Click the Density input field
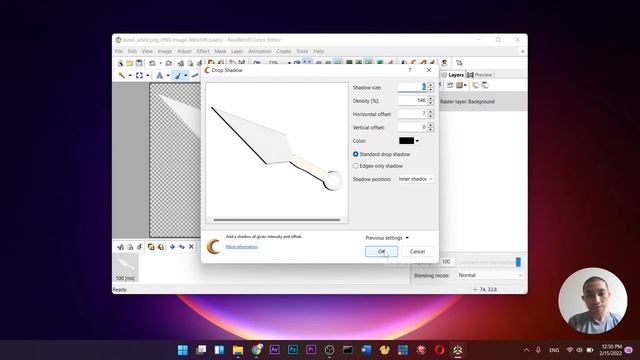640x360 pixels. point(412,100)
